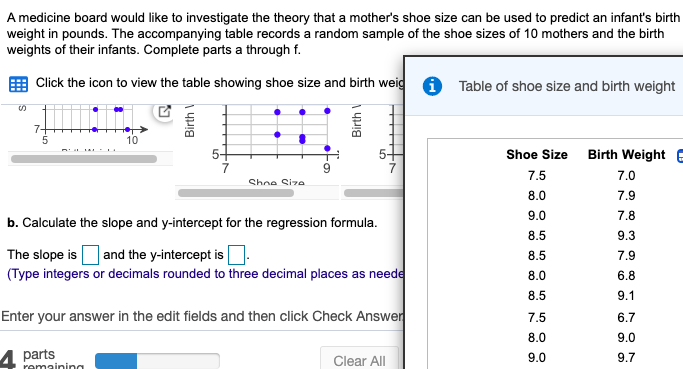Click the scrollbar under the first scatter plot
Screen dimensions: 683x369
[84, 159]
